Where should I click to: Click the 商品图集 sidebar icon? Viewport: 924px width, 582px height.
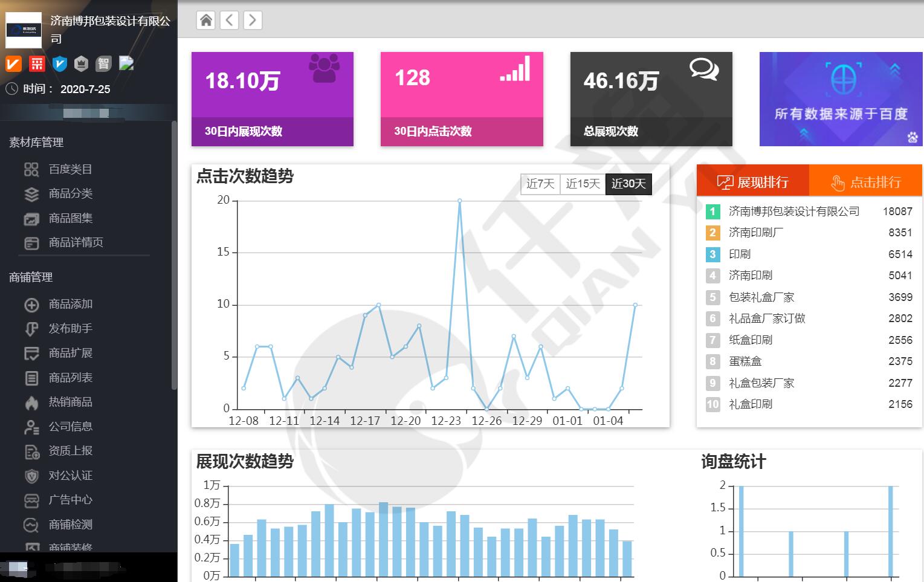click(31, 219)
